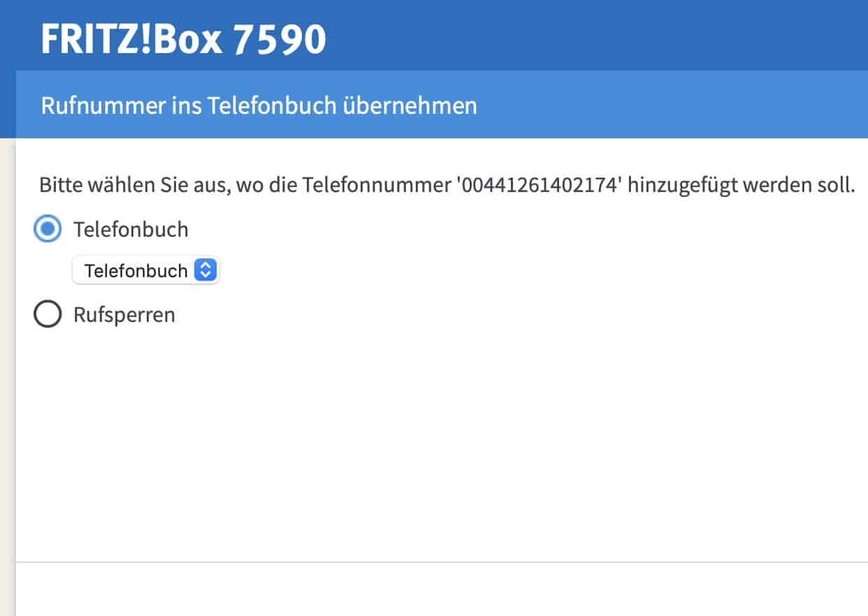Click the horizontal separator line at bottom
The image size is (868, 616).
(x=440, y=562)
